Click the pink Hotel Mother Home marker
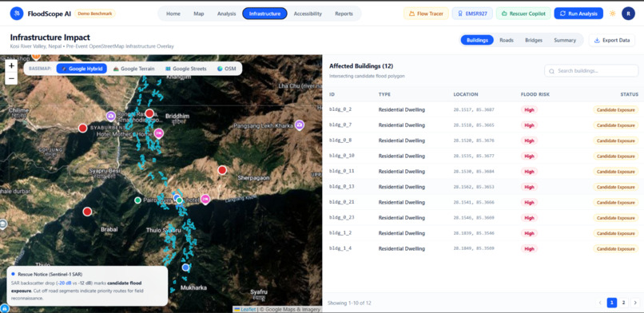 158,133
